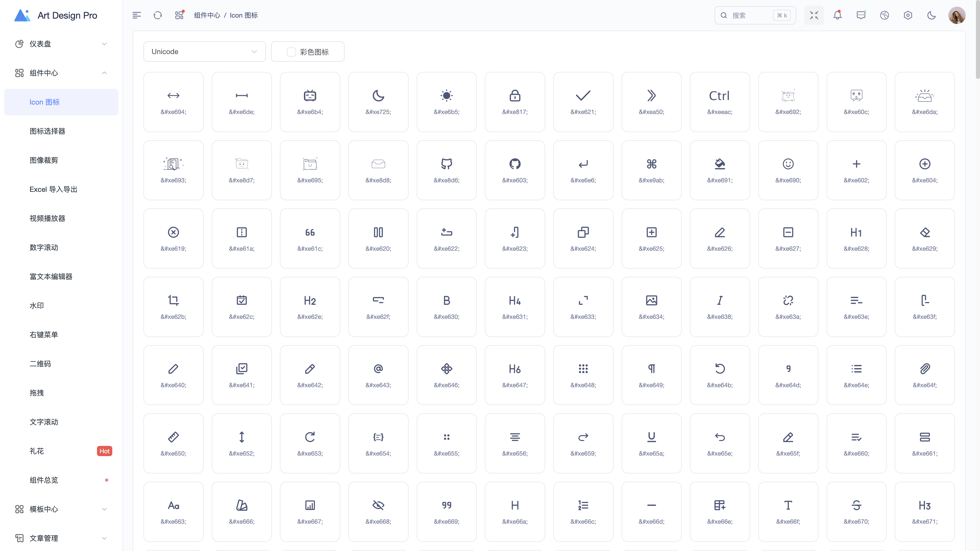Open the 图标选择器 menu item

tap(47, 131)
